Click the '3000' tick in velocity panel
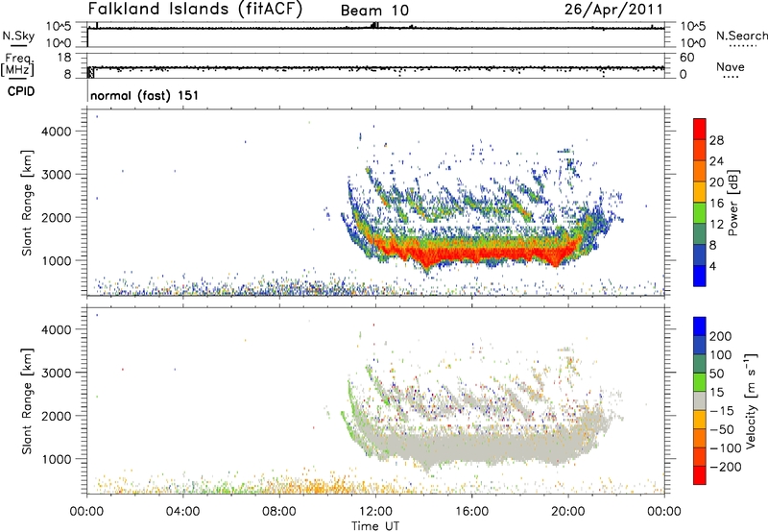 (x=57, y=373)
